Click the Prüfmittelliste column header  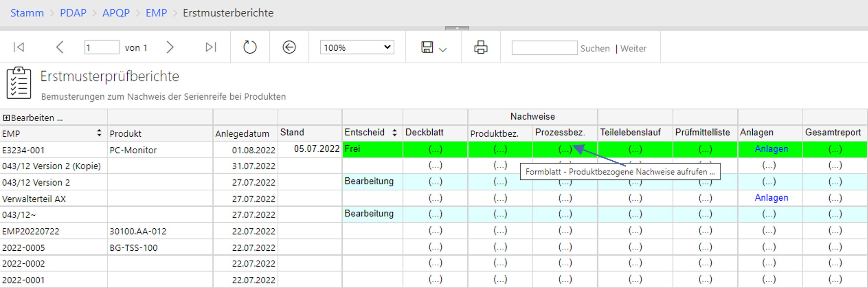coord(702,132)
